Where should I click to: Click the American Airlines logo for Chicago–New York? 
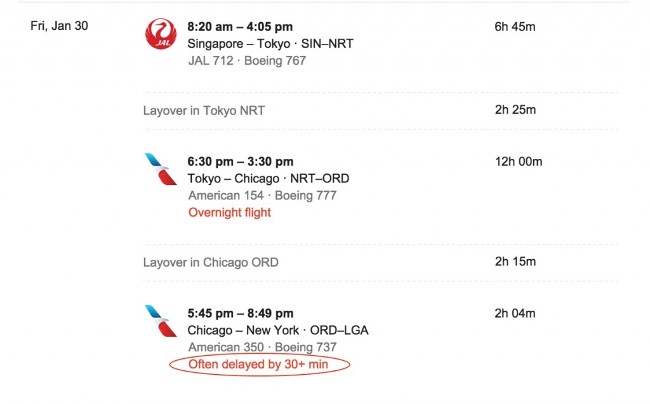(x=159, y=321)
